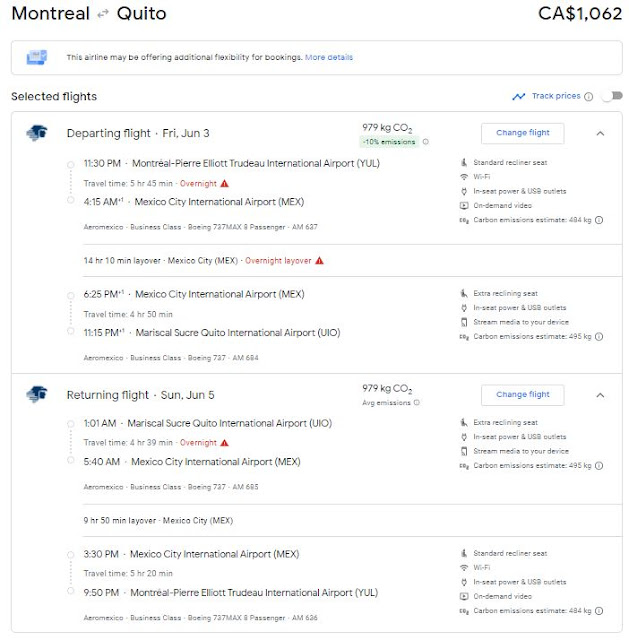The image size is (629, 640).
Task: Change the departing flight
Action: tap(522, 133)
